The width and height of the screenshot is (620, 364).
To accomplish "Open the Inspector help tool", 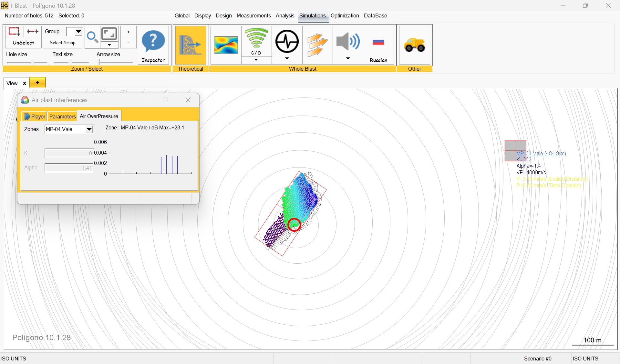I will pos(153,45).
